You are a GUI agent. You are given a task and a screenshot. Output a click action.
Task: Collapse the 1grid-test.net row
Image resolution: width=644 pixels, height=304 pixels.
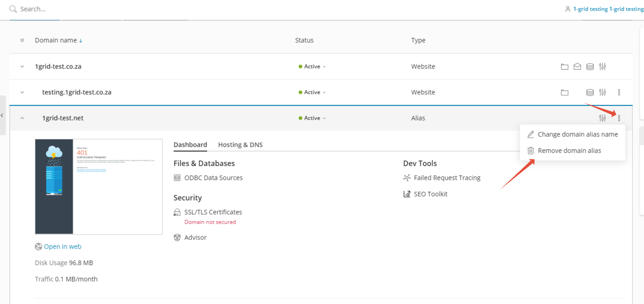point(22,118)
